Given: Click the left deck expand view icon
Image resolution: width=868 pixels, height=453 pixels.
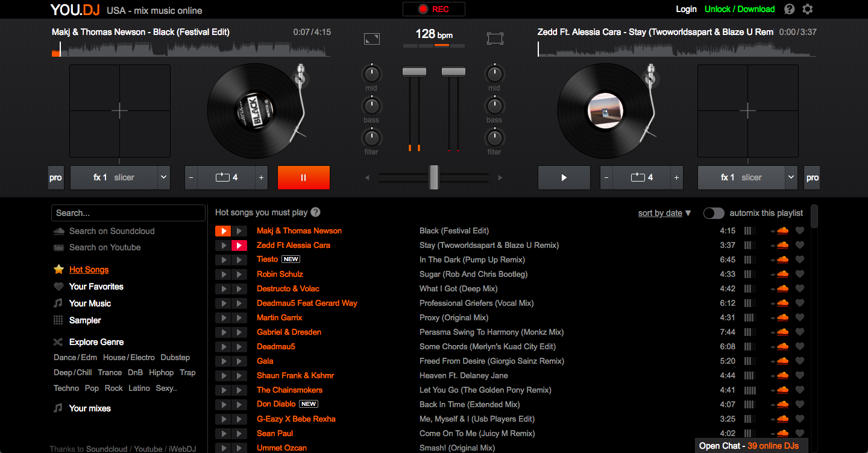Looking at the screenshot, I should click(372, 39).
